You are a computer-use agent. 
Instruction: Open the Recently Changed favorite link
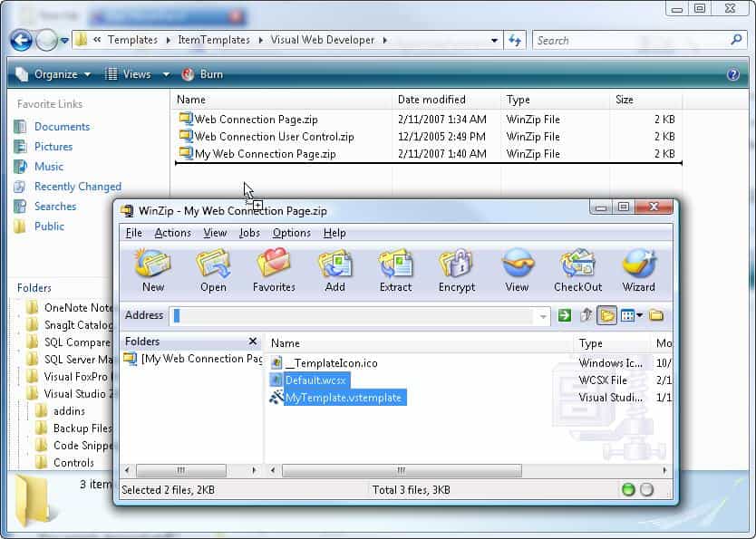[78, 187]
